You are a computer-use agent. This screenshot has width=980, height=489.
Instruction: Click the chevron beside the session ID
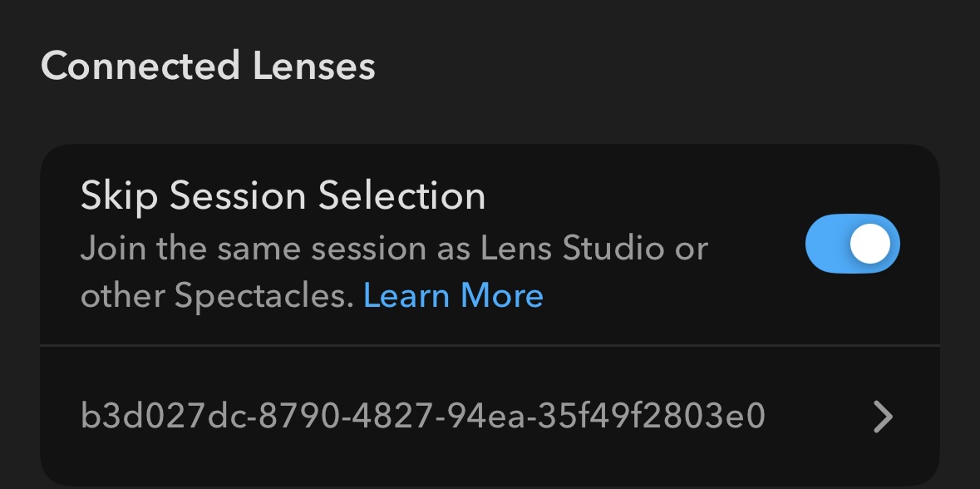883,416
